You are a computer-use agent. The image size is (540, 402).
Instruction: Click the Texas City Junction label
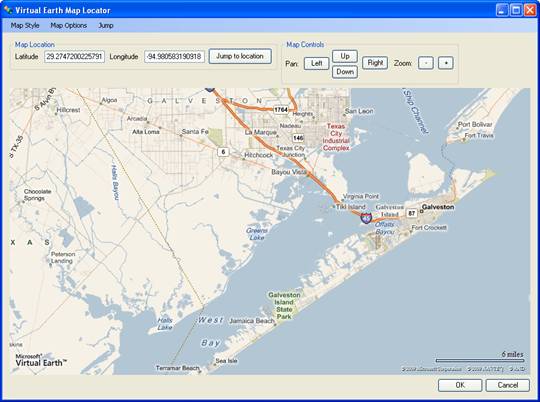[x=291, y=151]
